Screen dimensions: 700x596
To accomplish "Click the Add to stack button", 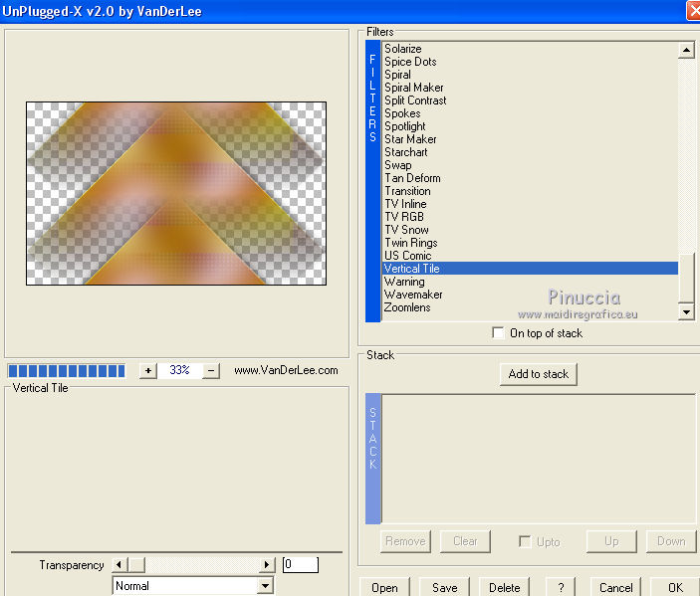I will [x=539, y=374].
